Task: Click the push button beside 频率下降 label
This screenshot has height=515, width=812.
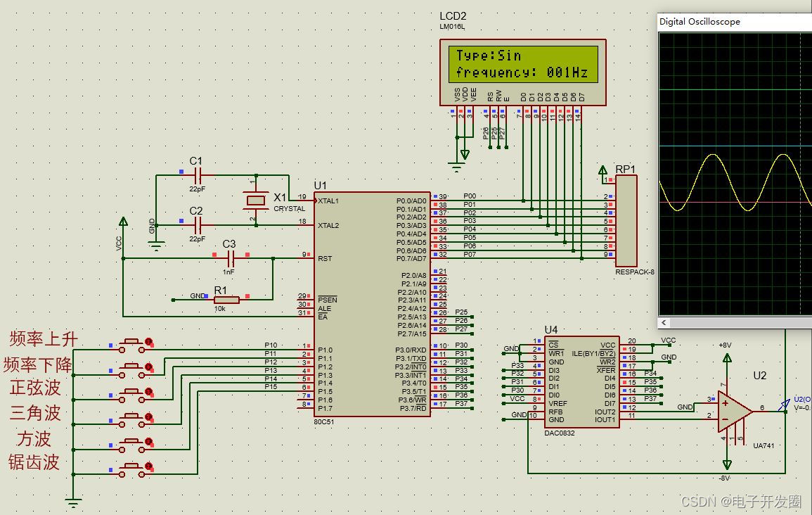Action: pos(132,370)
